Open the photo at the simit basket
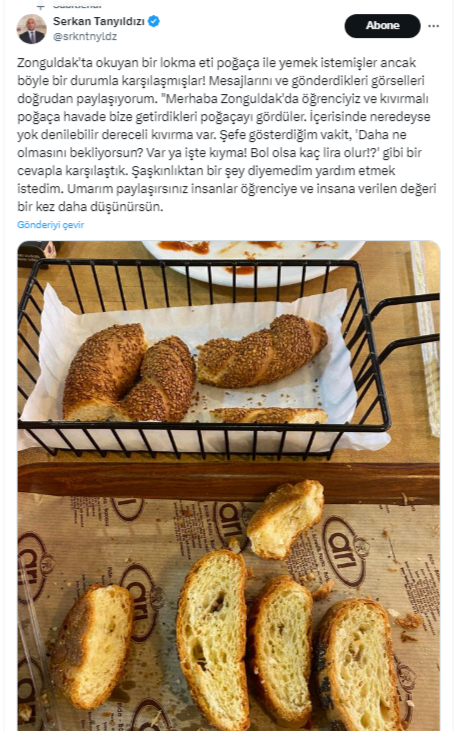Viewport: 458px width, 731px height. 229,485
